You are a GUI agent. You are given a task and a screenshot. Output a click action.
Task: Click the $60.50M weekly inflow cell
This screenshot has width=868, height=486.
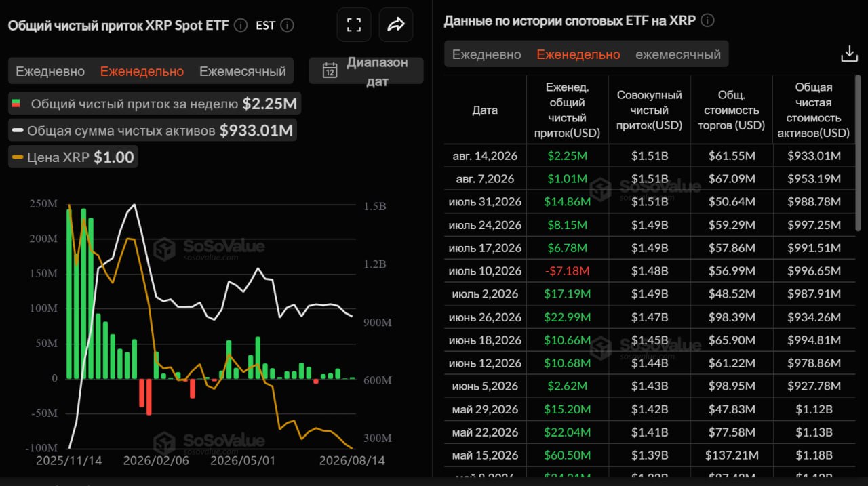coord(568,455)
